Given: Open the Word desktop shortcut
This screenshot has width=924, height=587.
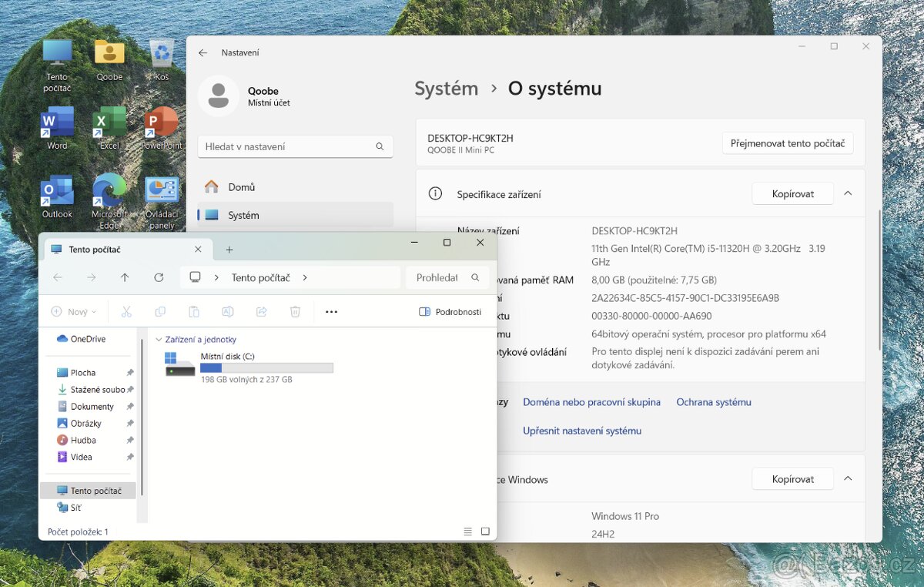Looking at the screenshot, I should (x=57, y=123).
